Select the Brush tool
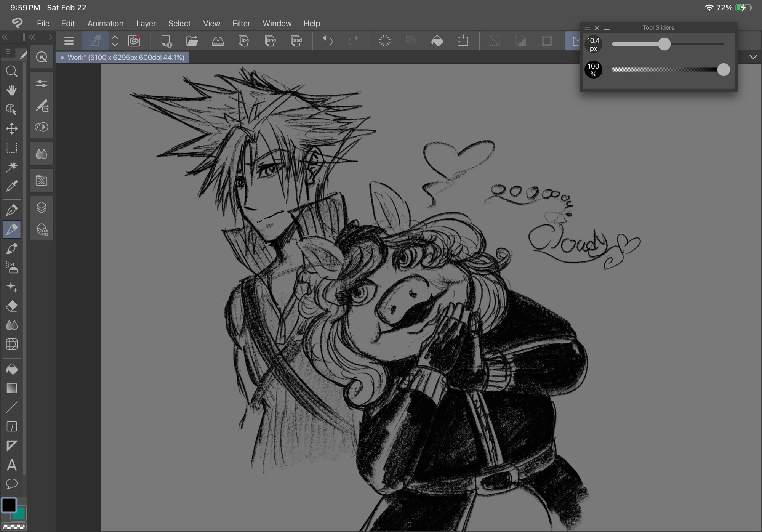The height and width of the screenshot is (532, 762). [x=12, y=248]
